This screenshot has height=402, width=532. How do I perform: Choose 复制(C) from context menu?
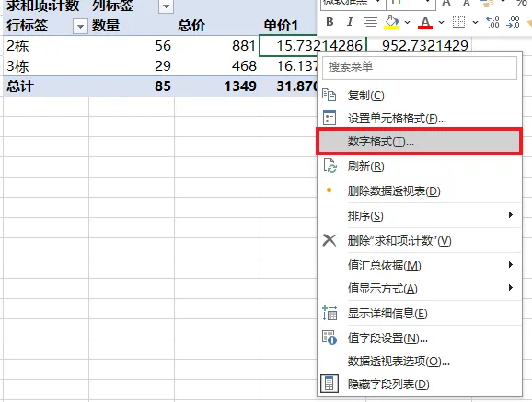(x=420, y=96)
